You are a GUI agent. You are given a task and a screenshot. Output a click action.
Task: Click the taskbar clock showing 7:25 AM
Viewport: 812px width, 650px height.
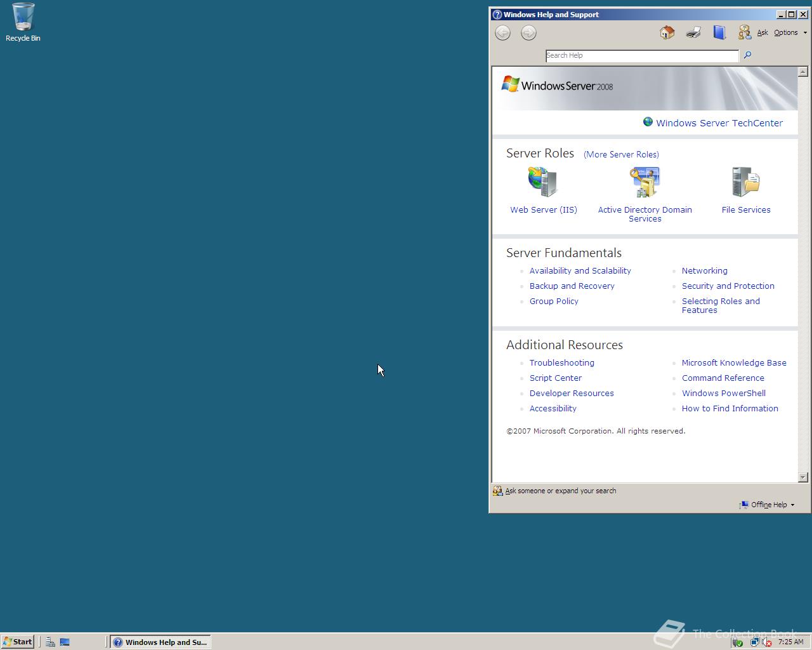click(790, 642)
